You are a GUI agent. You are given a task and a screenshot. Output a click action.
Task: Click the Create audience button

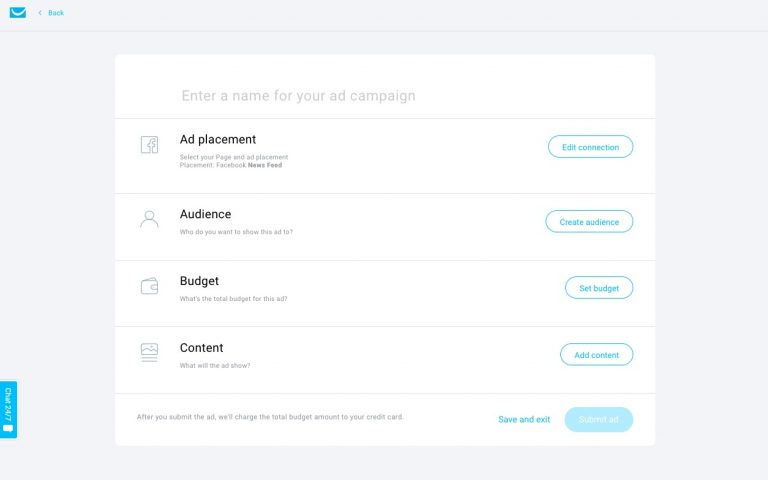click(x=589, y=222)
